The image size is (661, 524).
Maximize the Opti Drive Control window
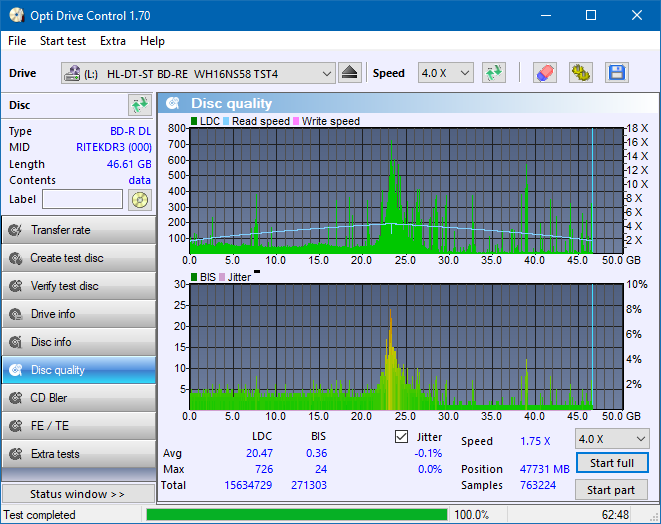pos(591,15)
